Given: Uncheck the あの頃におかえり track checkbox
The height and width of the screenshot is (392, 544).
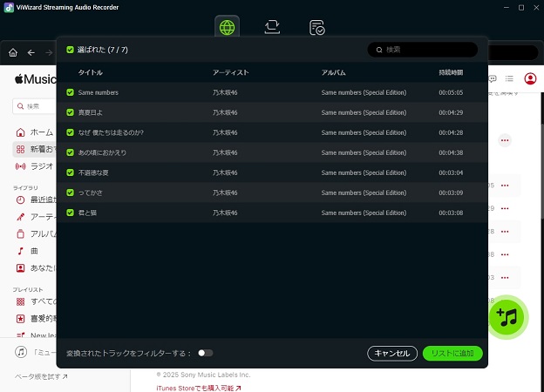Looking at the screenshot, I should [x=70, y=152].
